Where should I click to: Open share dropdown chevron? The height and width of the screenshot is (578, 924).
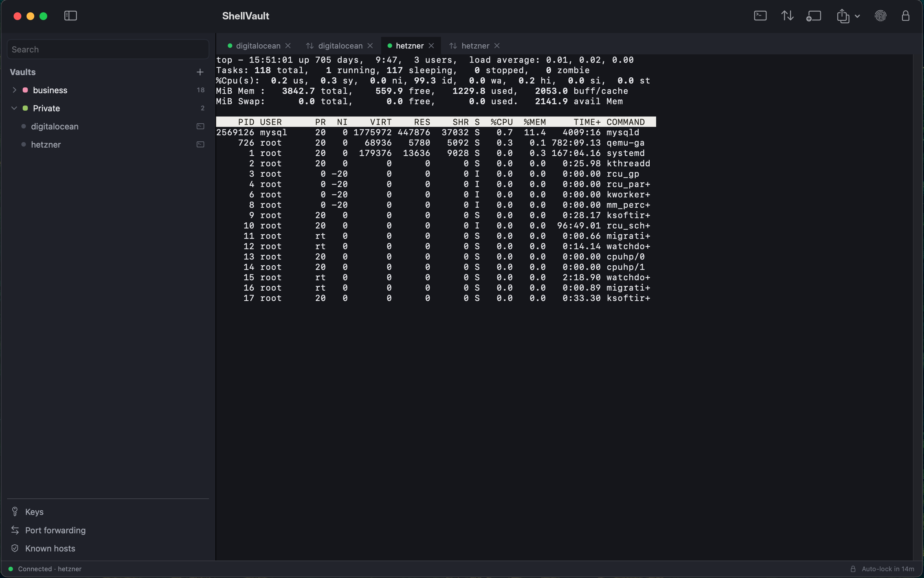(x=857, y=16)
